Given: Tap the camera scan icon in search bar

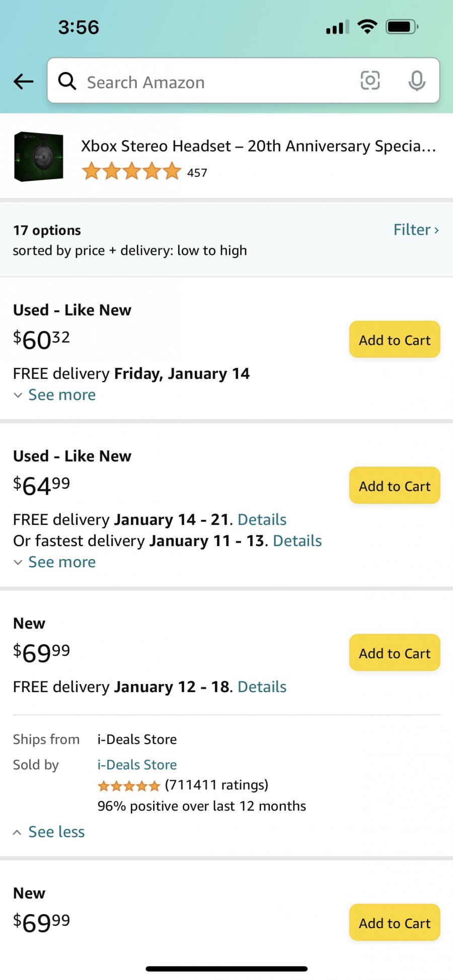Looking at the screenshot, I should point(370,81).
